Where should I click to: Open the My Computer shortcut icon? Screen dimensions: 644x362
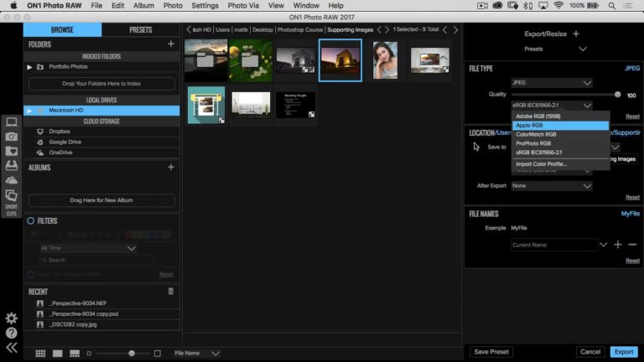(x=12, y=122)
